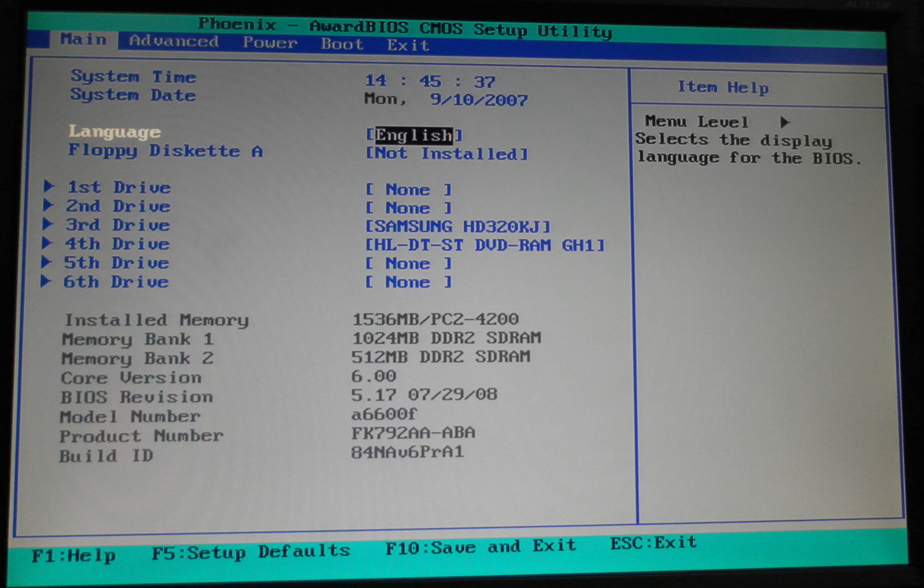Select the System Time label
924x588 pixels.
(x=133, y=76)
